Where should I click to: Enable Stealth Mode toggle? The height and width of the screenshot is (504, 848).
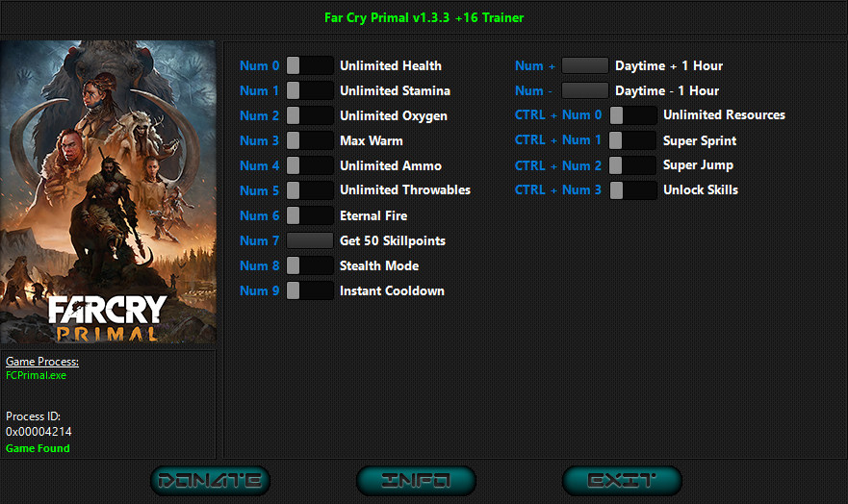point(310,265)
